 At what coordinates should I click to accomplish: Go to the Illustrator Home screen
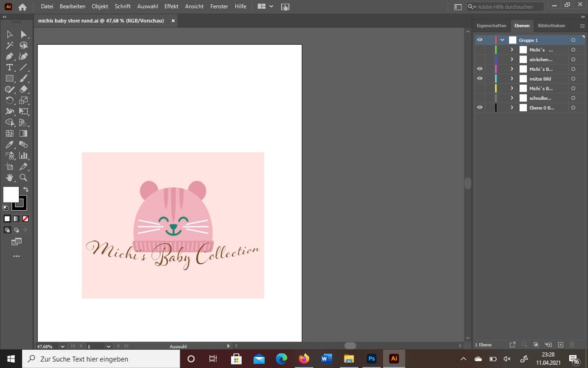click(22, 6)
